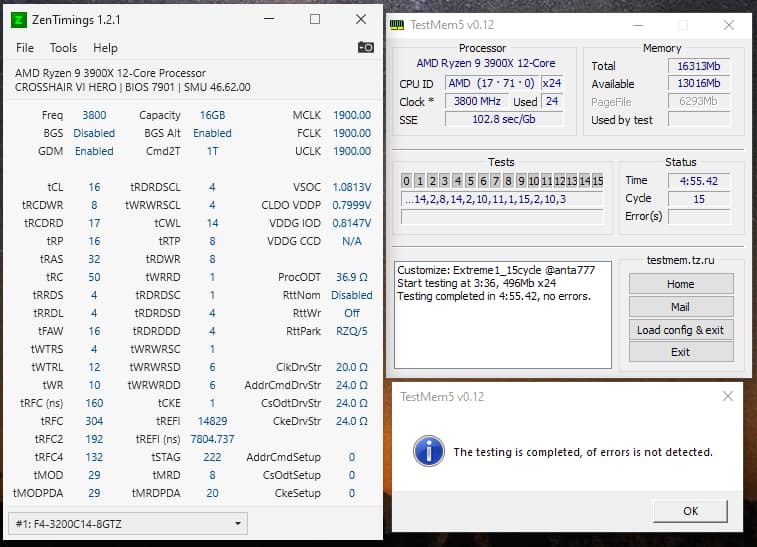The height and width of the screenshot is (547, 757).
Task: Click the Cmd2T value 1T
Action: (212, 151)
